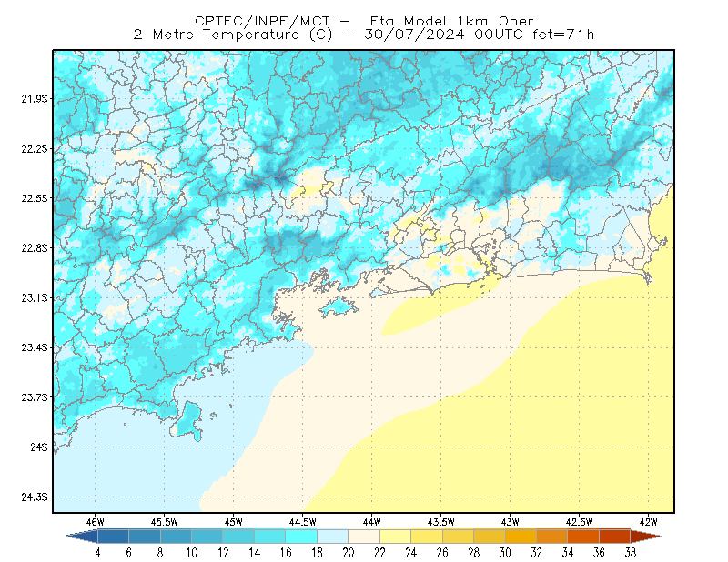The height and width of the screenshot is (562, 728).
Task: Click the colorbar value label 14
Action: (255, 553)
